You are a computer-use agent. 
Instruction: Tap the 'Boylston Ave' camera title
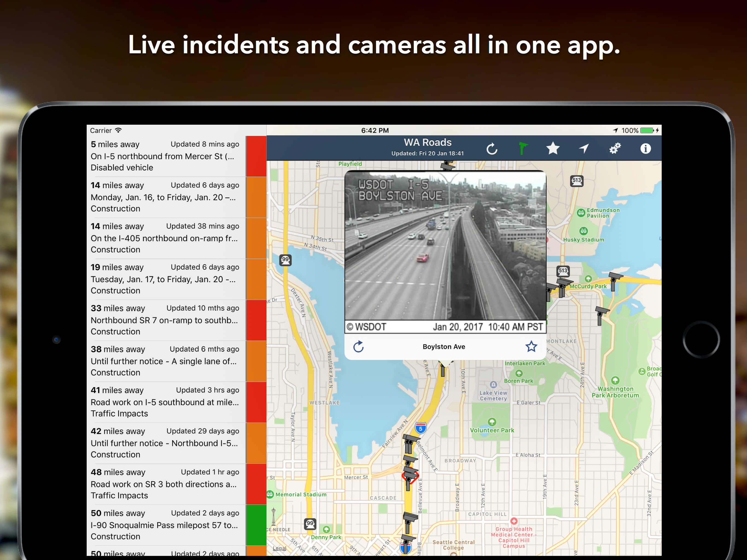[444, 346]
